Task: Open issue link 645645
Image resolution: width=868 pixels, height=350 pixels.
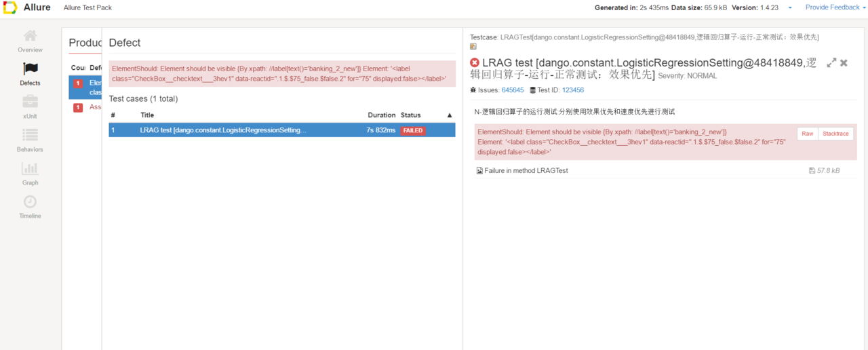Action: pyautogui.click(x=513, y=90)
